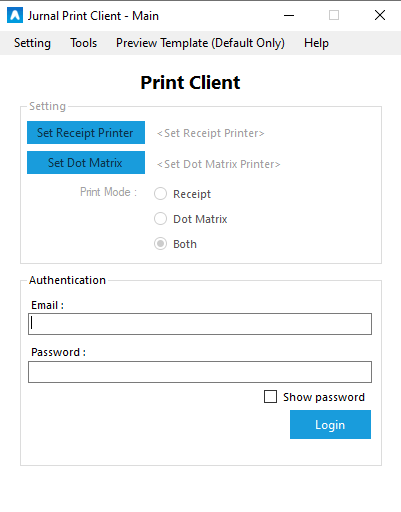Select the Dot Matrix print mode radio
Viewport: 401px width, 512px height.
click(160, 219)
